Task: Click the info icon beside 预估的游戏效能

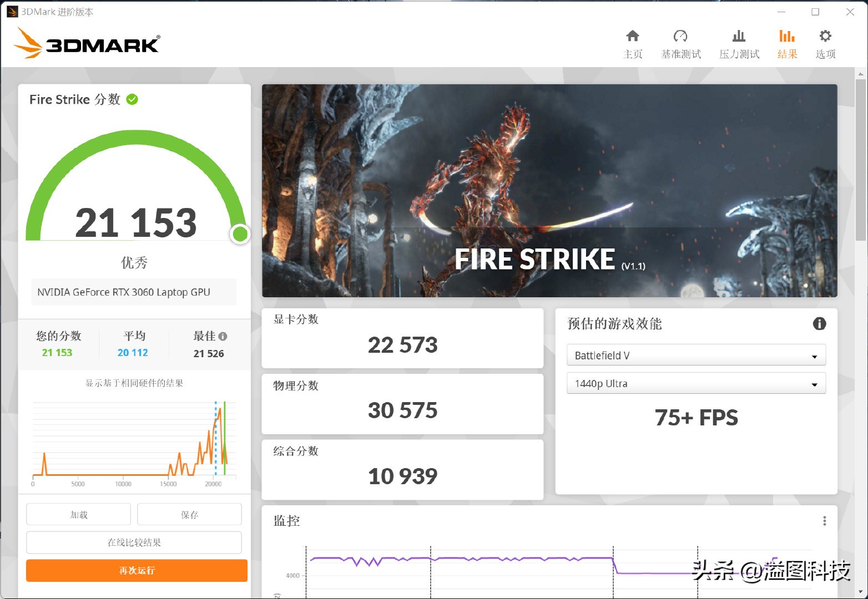Action: (x=819, y=324)
